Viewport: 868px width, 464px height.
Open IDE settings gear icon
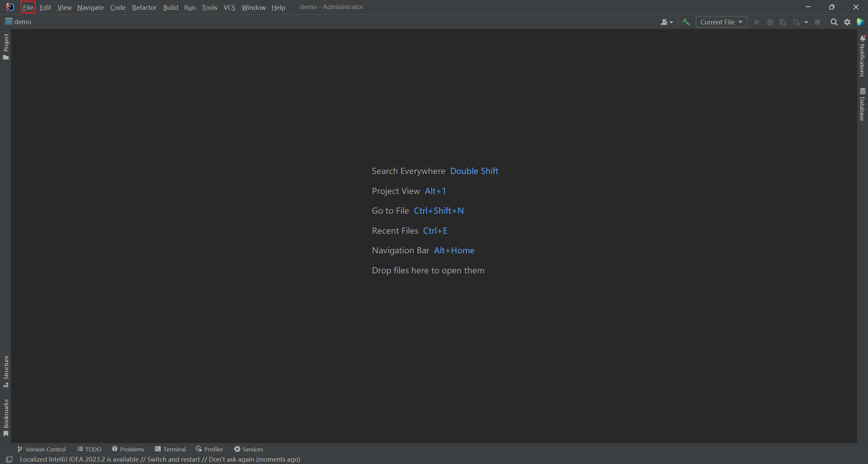click(x=847, y=22)
